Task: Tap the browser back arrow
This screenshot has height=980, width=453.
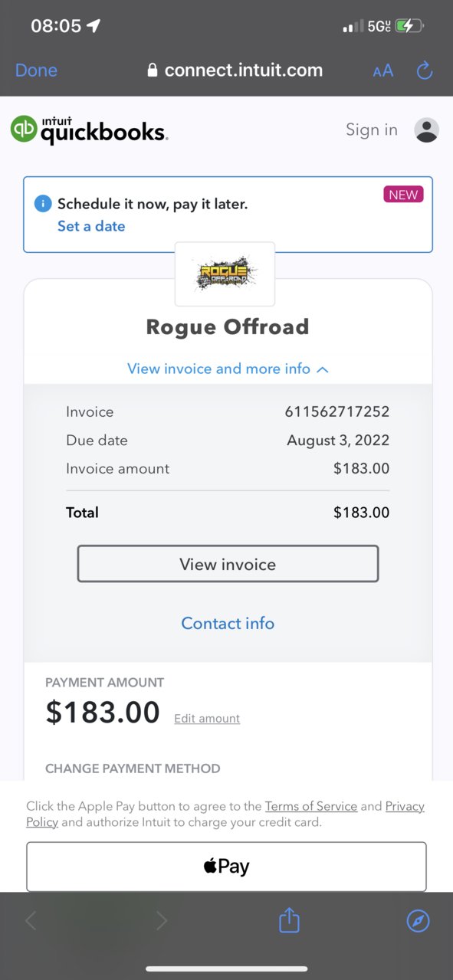Action: pos(31,921)
